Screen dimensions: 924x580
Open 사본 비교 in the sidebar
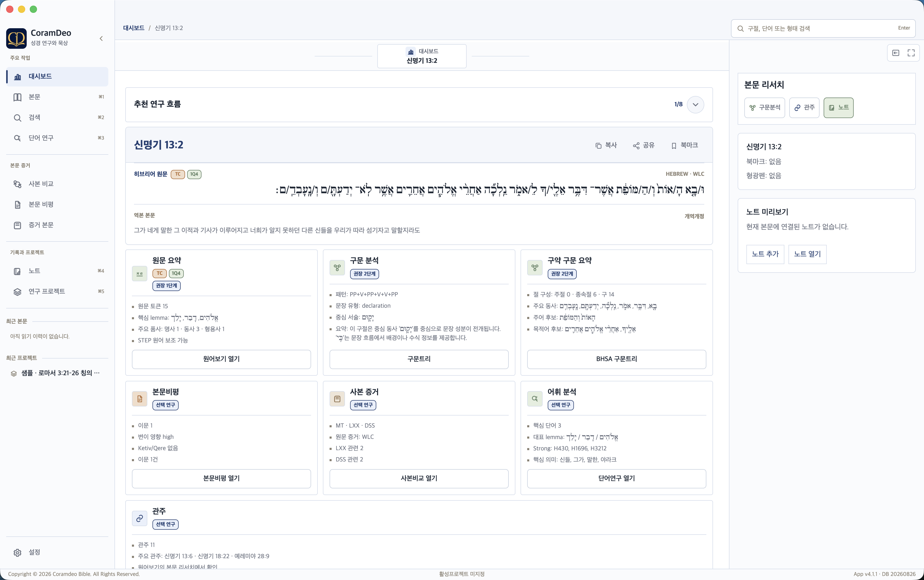57,184
